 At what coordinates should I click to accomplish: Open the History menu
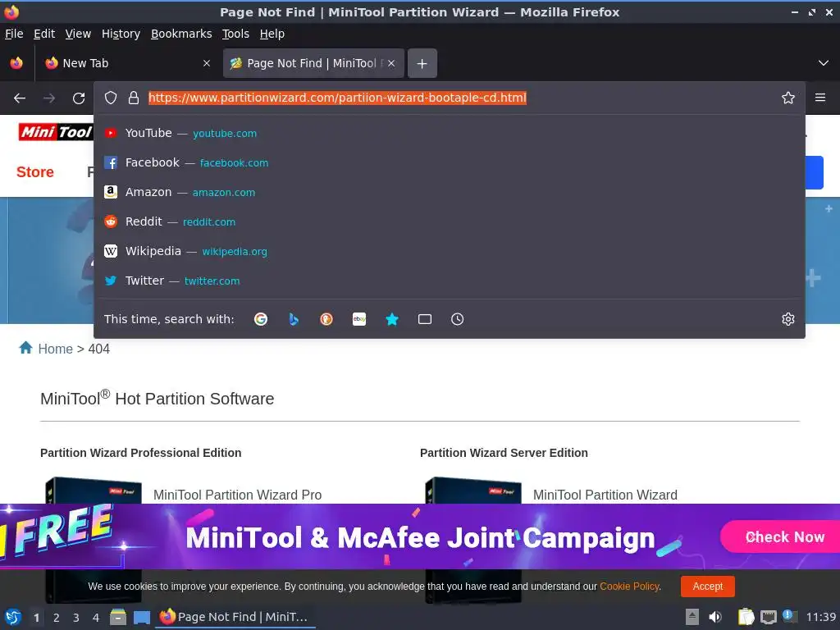(x=121, y=34)
